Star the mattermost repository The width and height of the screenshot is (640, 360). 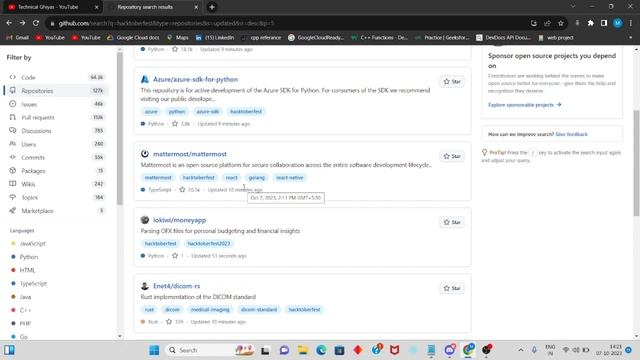(x=452, y=156)
